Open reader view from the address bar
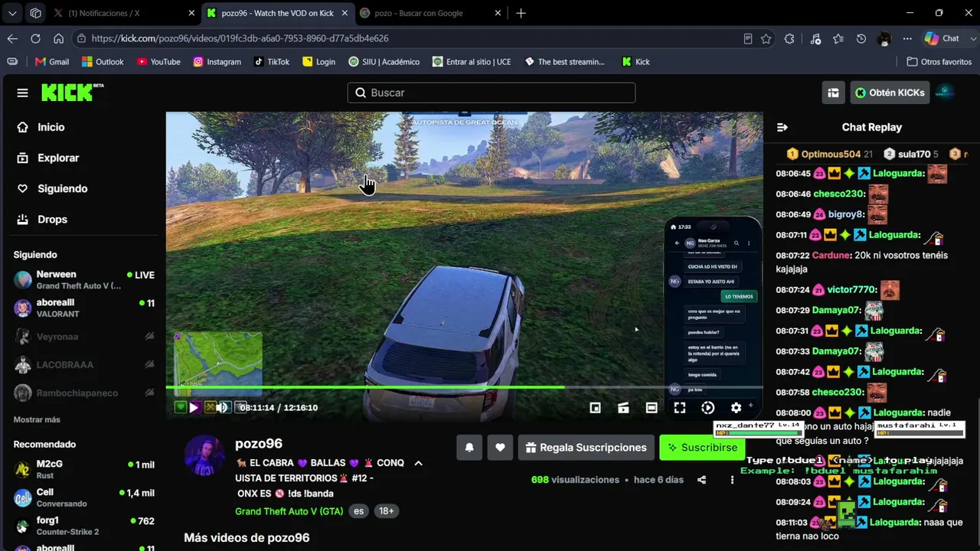980x551 pixels. point(748,38)
